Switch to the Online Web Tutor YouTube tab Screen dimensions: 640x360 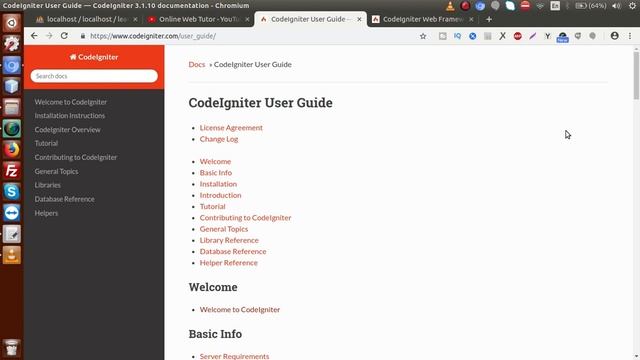click(x=199, y=19)
